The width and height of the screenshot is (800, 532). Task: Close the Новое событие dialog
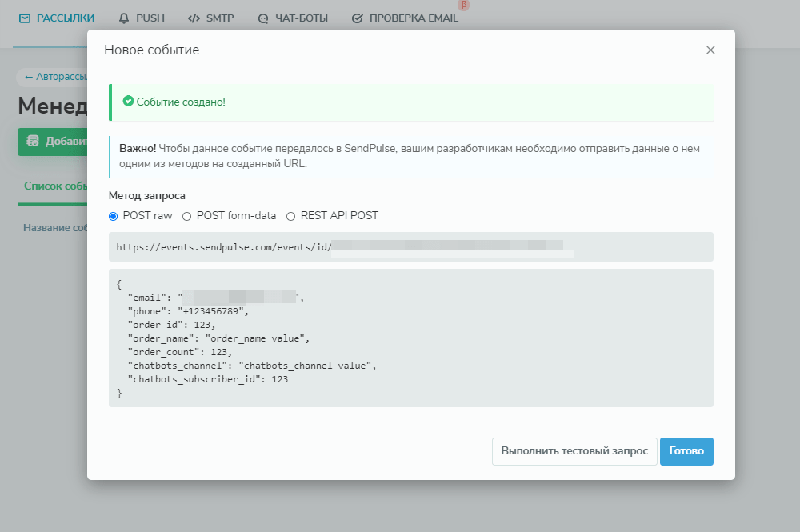pos(710,50)
